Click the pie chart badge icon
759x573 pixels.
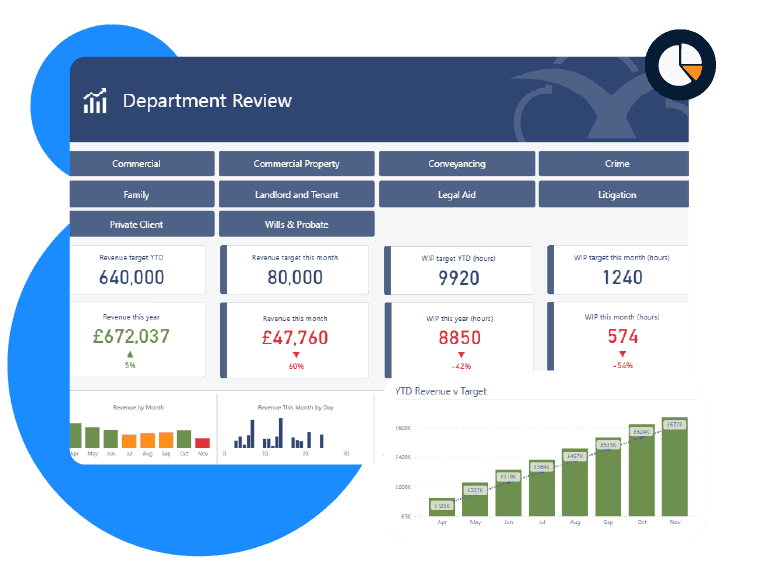pos(680,64)
